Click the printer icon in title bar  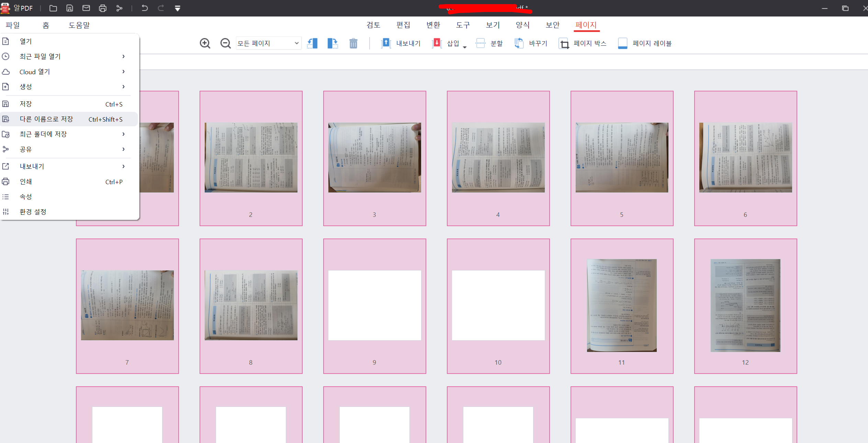[103, 8]
